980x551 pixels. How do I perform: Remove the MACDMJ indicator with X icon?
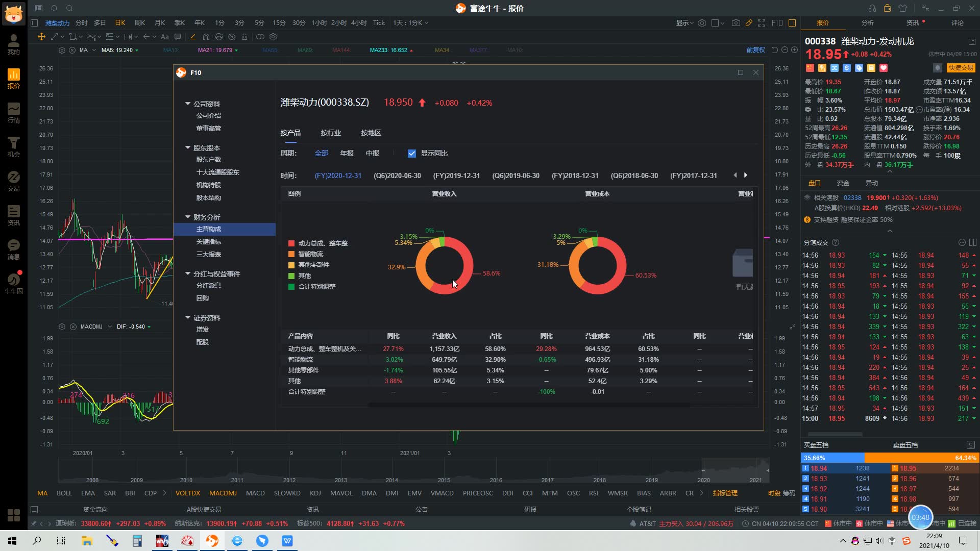coord(72,327)
